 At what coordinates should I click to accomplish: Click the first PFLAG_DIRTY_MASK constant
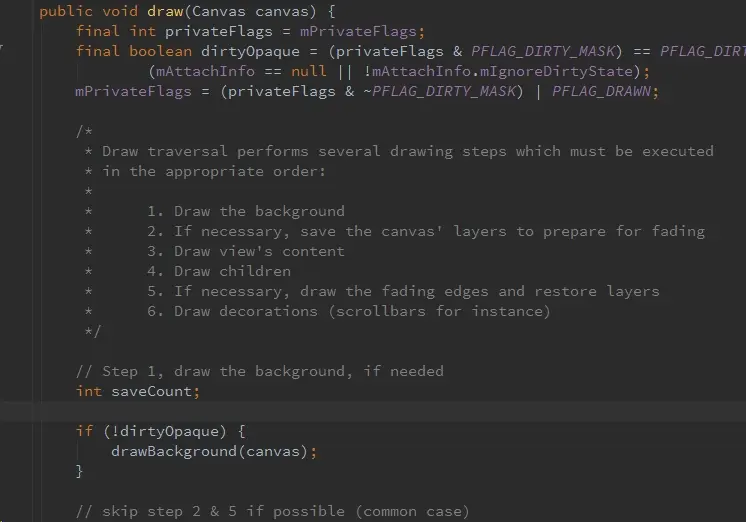point(543,51)
